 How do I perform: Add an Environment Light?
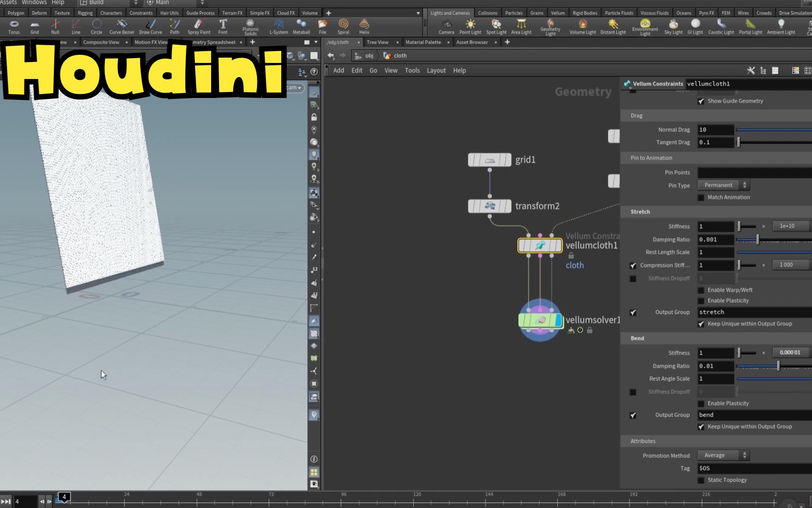click(x=645, y=27)
